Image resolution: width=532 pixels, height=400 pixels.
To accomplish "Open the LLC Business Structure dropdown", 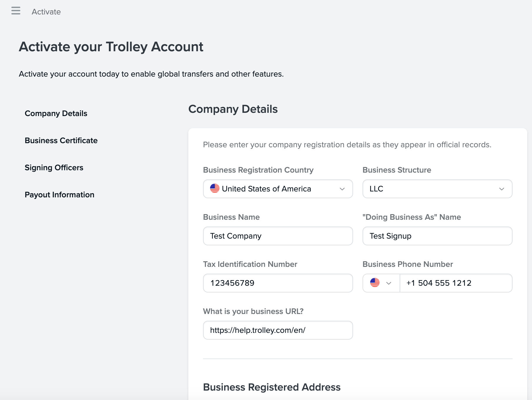I will [x=437, y=189].
